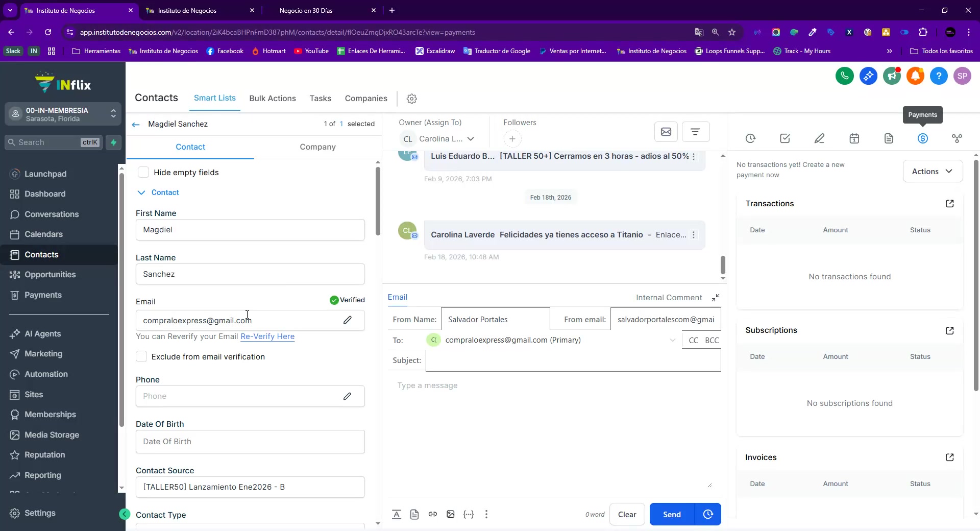This screenshot has height=531, width=980.
Task: Clear the message draft
Action: tap(627, 514)
